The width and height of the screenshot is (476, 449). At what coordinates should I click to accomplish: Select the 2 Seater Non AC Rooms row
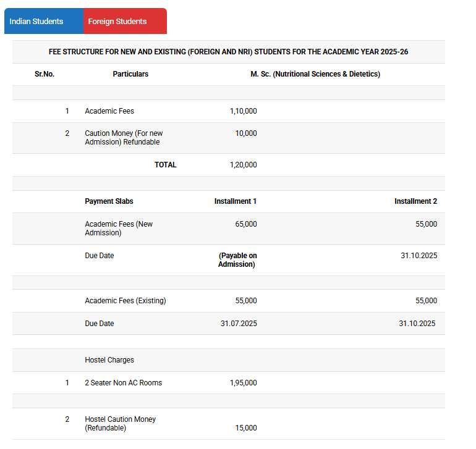pyautogui.click(x=123, y=383)
